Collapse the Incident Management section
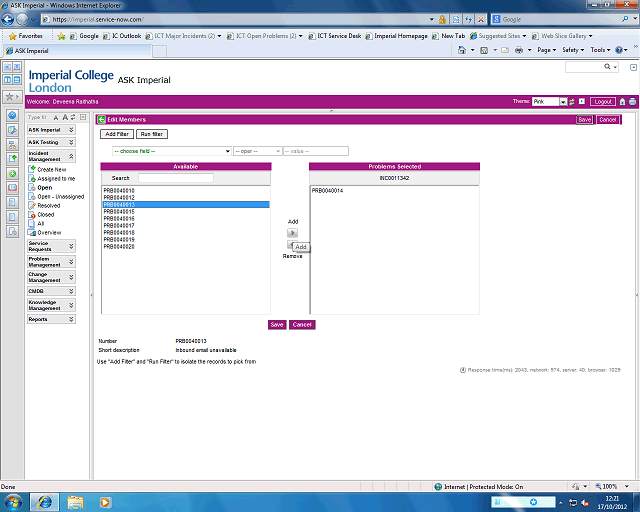 pos(71,155)
